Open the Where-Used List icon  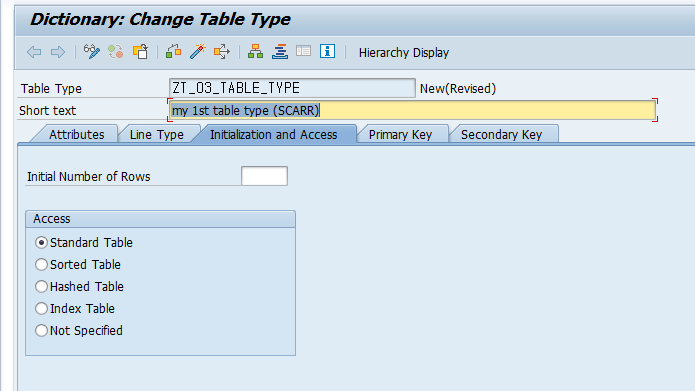tap(222, 52)
